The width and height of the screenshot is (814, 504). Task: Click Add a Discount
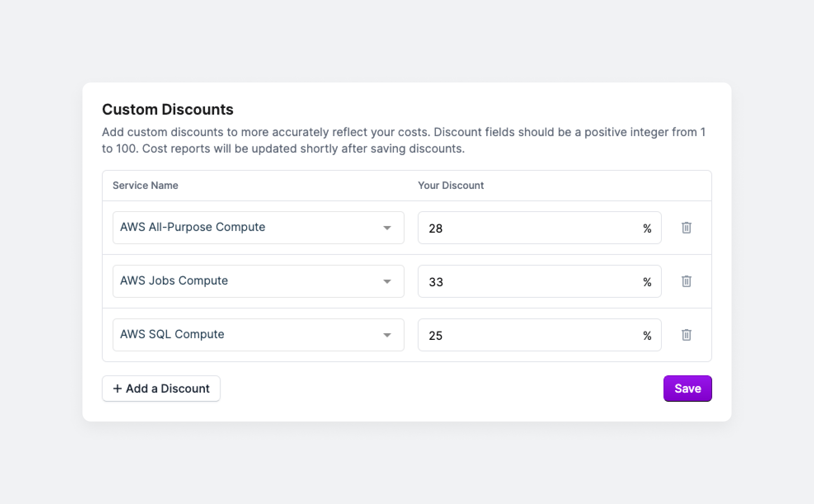point(161,388)
